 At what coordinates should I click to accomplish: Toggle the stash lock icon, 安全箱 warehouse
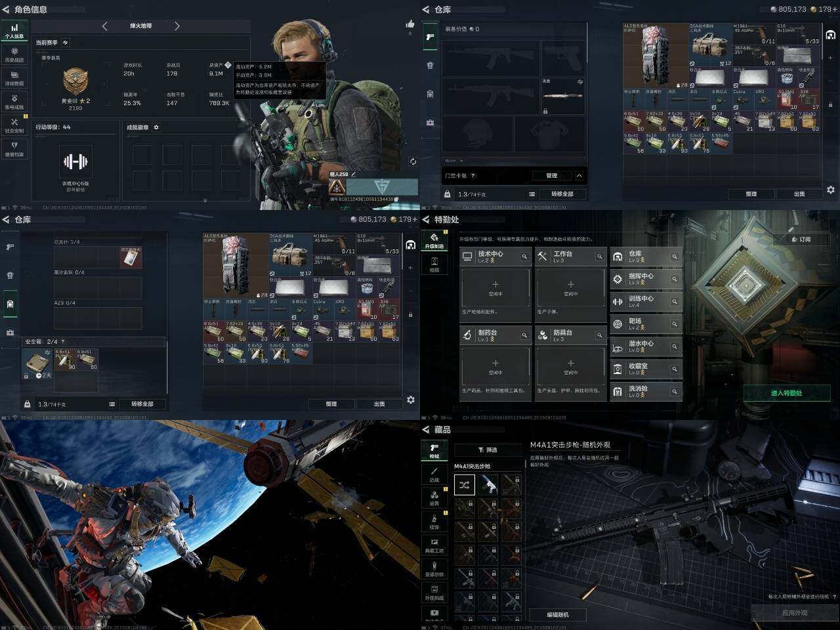[x=411, y=315]
